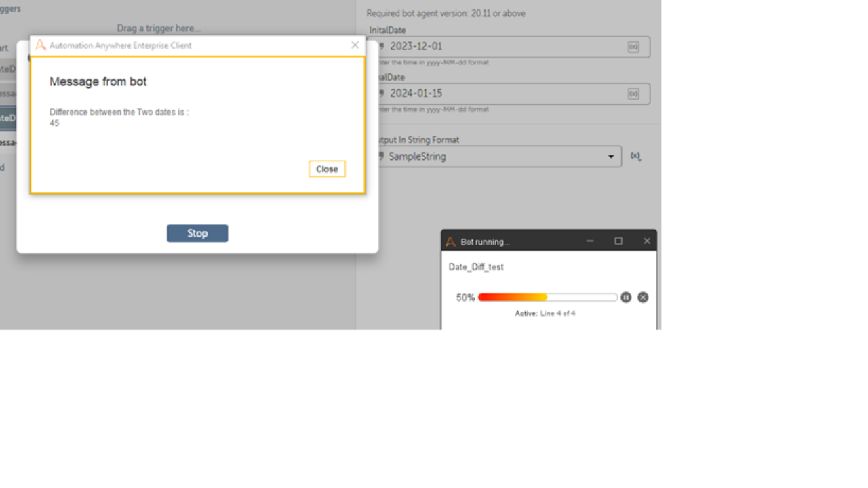
Task: Click the "Bot running..." title text
Action: (485, 242)
